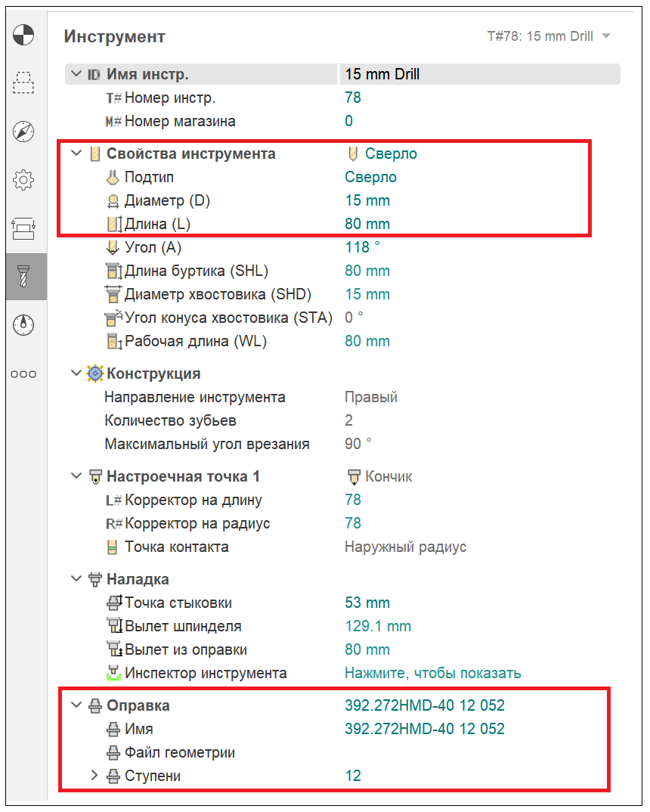
Task: Select the compass icon in sidebar
Action: point(24,132)
